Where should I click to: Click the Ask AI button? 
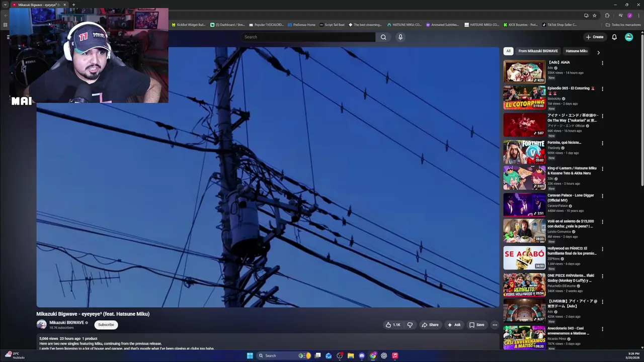click(454, 325)
